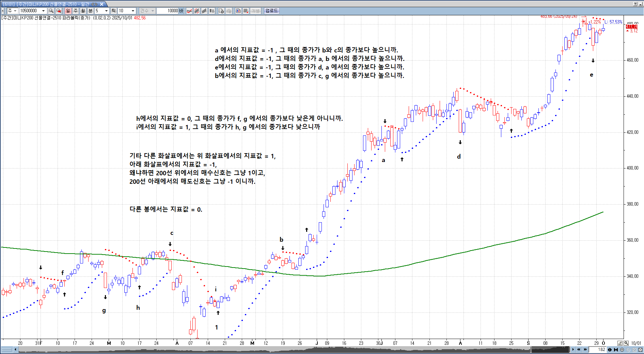
Task: Click the bar count field showing 182
Action: 598,350
